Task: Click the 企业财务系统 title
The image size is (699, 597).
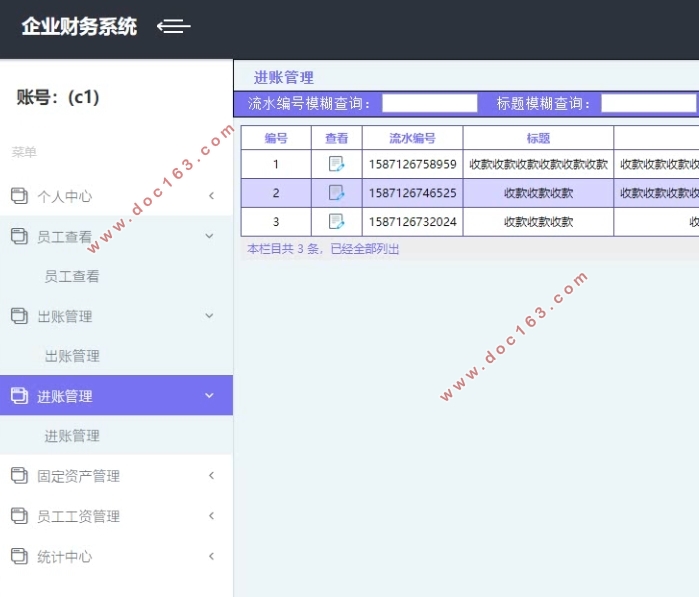Action: coord(79,26)
